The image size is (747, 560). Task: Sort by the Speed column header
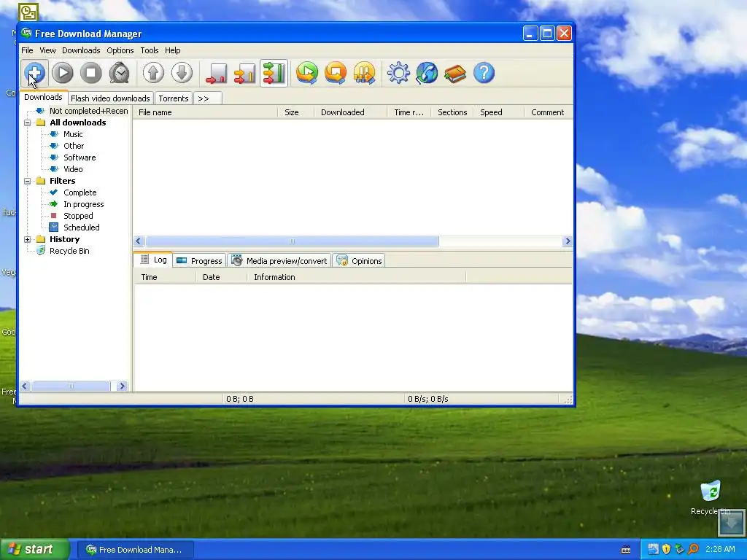(499, 112)
